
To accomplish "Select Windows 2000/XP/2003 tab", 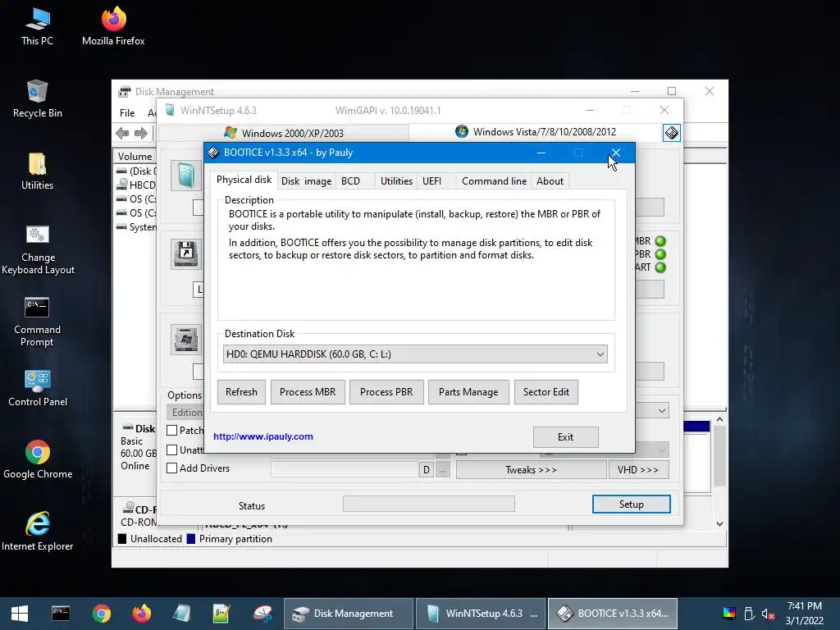I will (x=284, y=133).
